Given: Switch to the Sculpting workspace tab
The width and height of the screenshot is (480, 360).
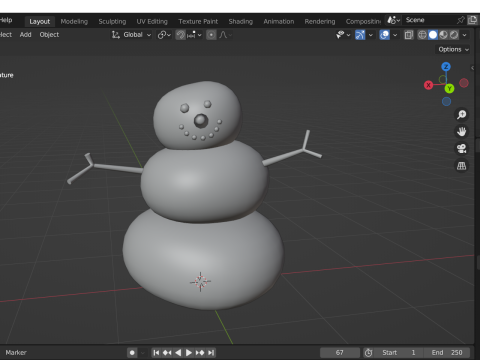Looking at the screenshot, I should click(x=112, y=22).
